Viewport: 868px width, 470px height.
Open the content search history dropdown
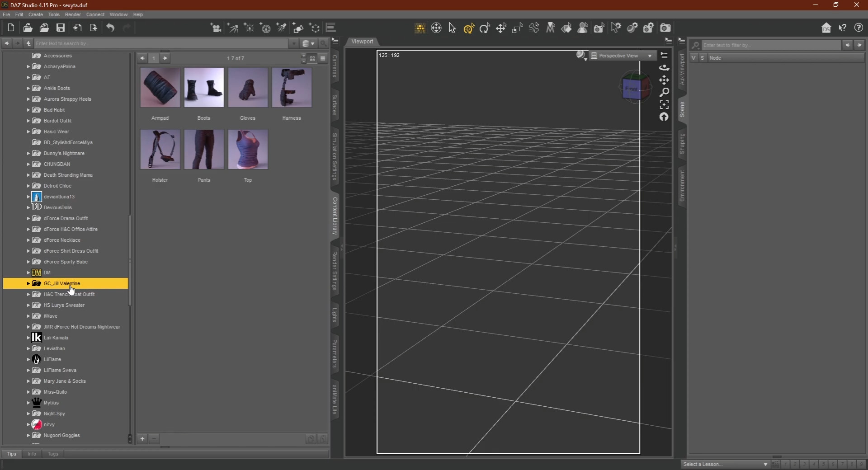(x=294, y=43)
